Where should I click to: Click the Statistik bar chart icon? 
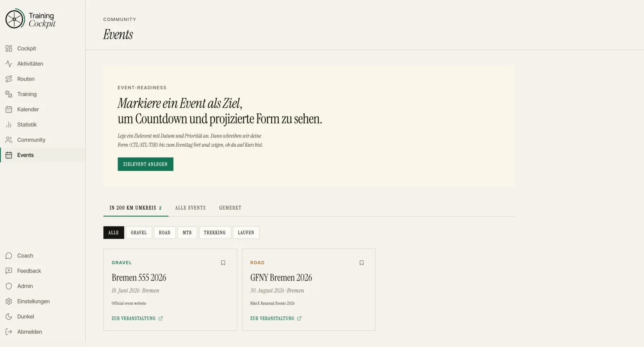pyautogui.click(x=9, y=125)
